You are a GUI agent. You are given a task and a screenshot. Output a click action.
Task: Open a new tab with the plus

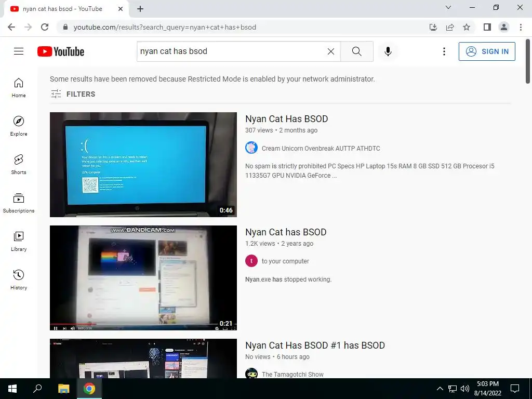pos(140,9)
